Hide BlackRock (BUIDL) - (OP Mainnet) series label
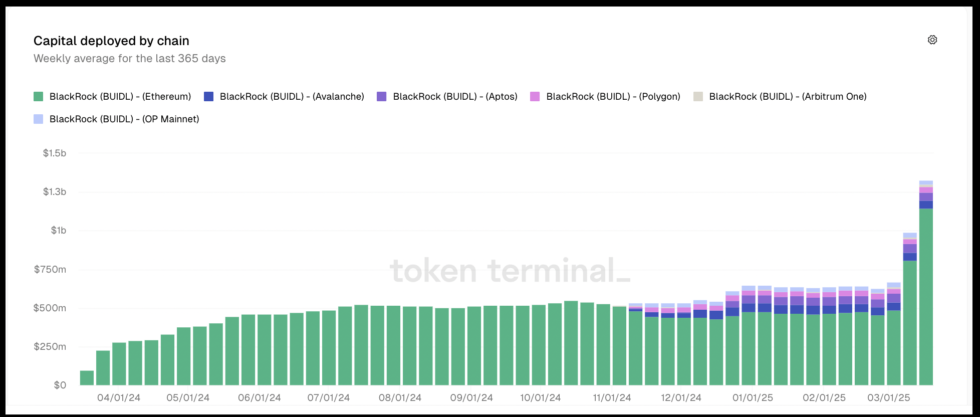The image size is (980, 417). click(124, 119)
